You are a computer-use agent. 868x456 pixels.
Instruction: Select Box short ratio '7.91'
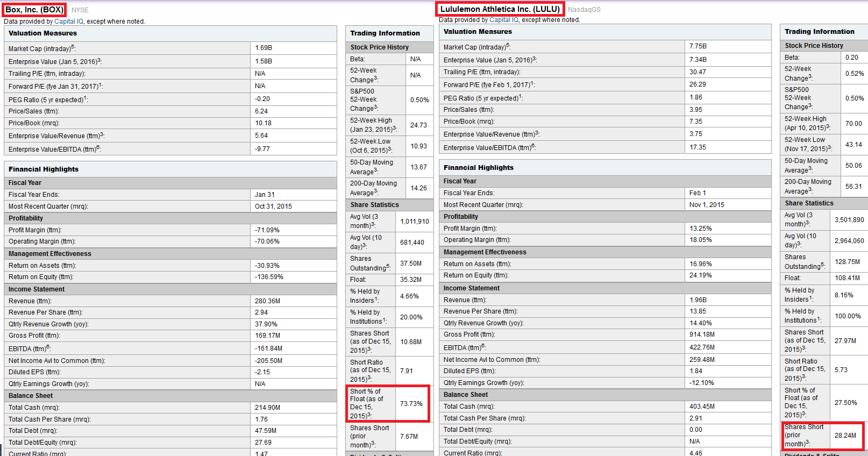pyautogui.click(x=407, y=371)
